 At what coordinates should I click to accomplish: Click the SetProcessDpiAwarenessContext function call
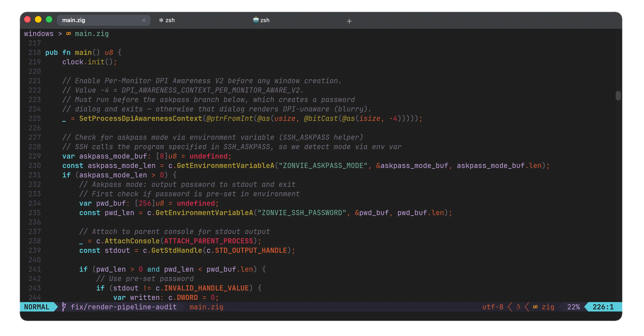tap(140, 119)
